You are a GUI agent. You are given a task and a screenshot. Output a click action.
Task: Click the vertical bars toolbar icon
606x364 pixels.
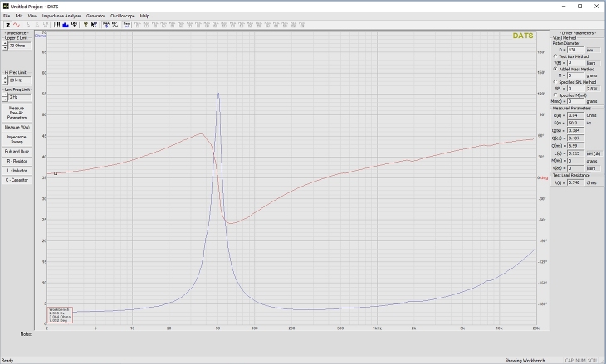56,24
